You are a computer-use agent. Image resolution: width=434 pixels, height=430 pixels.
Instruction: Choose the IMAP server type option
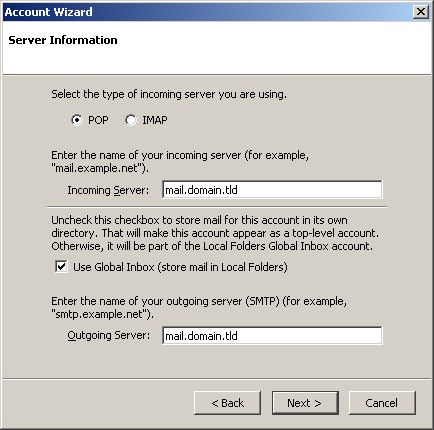click(x=131, y=120)
